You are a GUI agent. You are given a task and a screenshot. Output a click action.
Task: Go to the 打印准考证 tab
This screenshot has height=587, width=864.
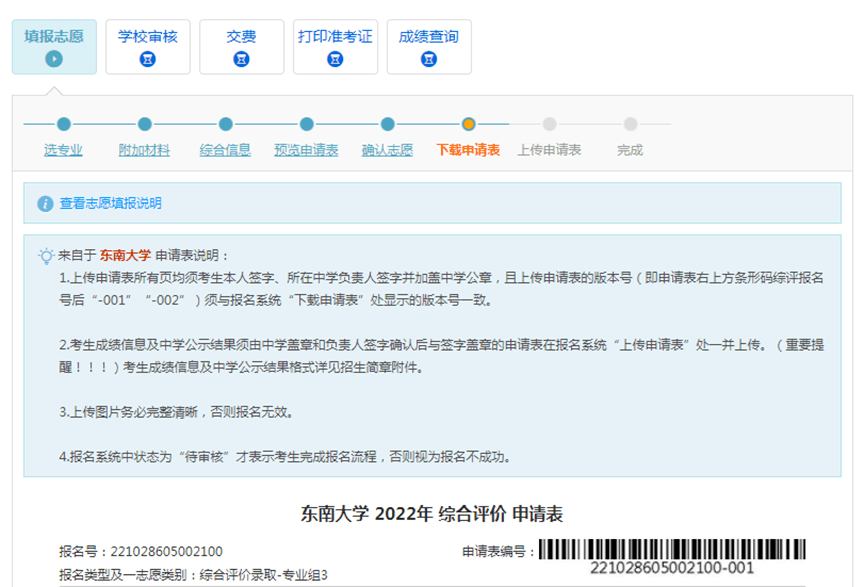point(335,47)
